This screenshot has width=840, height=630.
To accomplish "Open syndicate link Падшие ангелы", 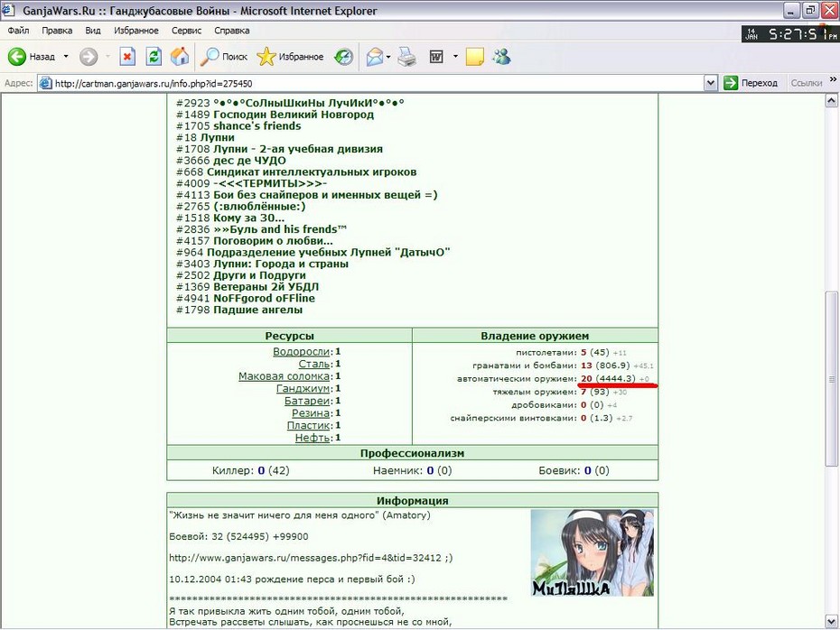I will click(257, 310).
